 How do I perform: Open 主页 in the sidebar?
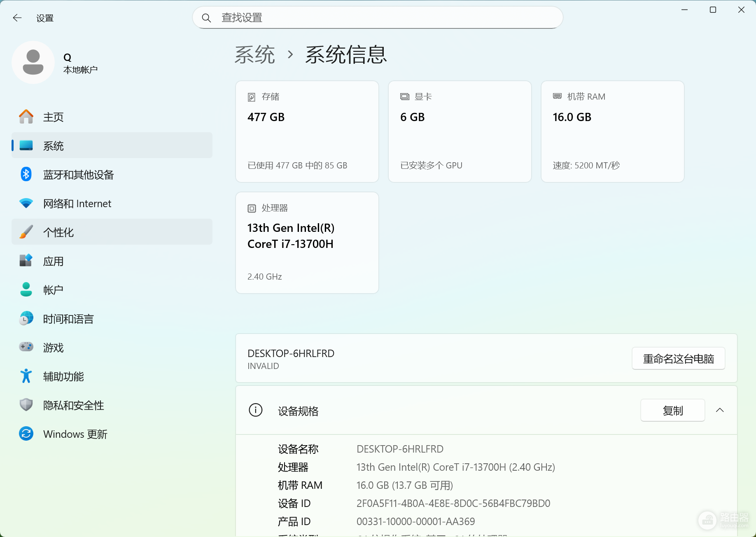112,117
